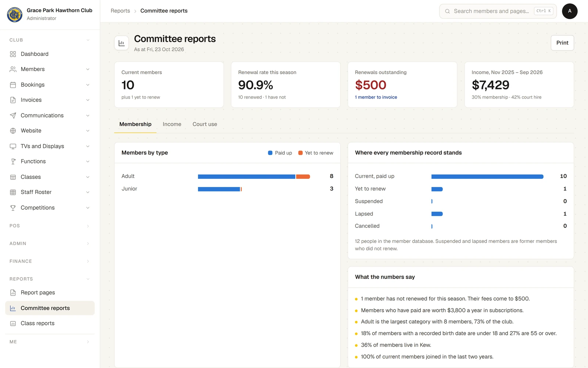The height and width of the screenshot is (368, 588).
Task: Click the Functions glass icon
Action: click(13, 162)
